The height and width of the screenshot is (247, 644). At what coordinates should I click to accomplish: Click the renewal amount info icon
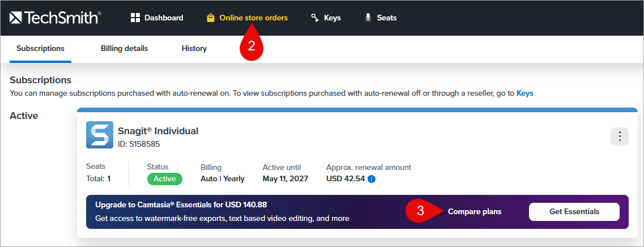click(372, 179)
